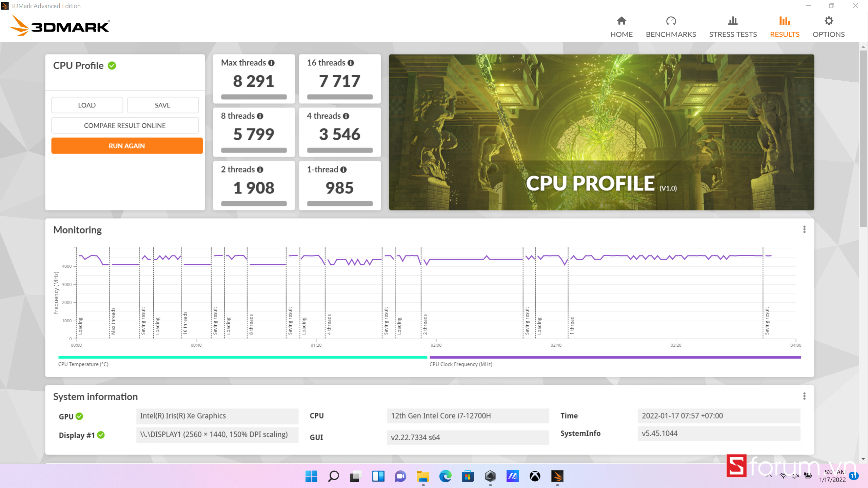Screen dimensions: 868x488
Task: Click Compare Result Online
Action: point(125,125)
